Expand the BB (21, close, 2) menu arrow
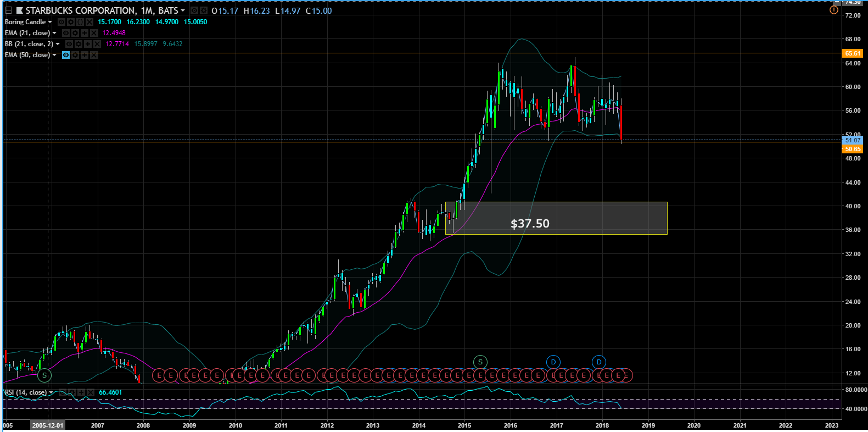Image resolution: width=868 pixels, height=432 pixels. [x=58, y=44]
